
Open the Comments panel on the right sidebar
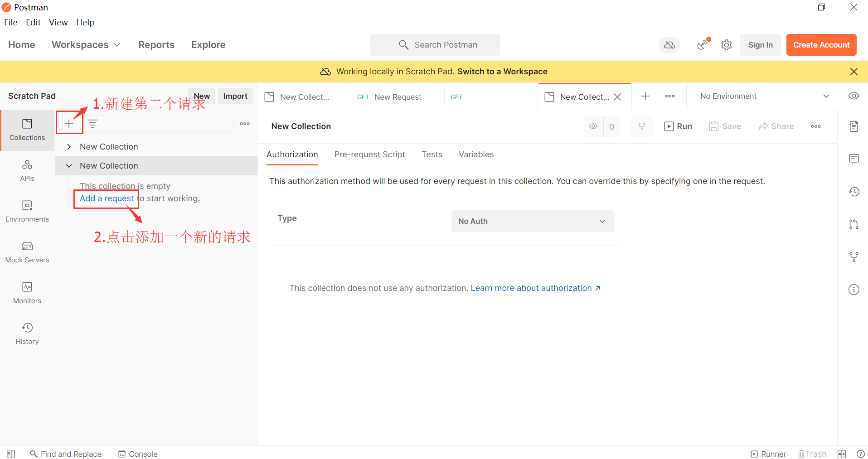pyautogui.click(x=853, y=159)
